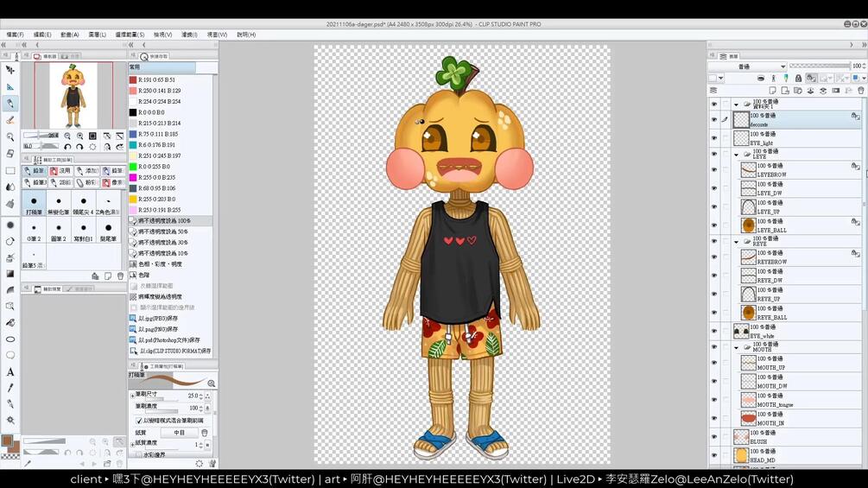Select the Zoom magnifier tool
This screenshot has height=488, width=868.
[10, 136]
